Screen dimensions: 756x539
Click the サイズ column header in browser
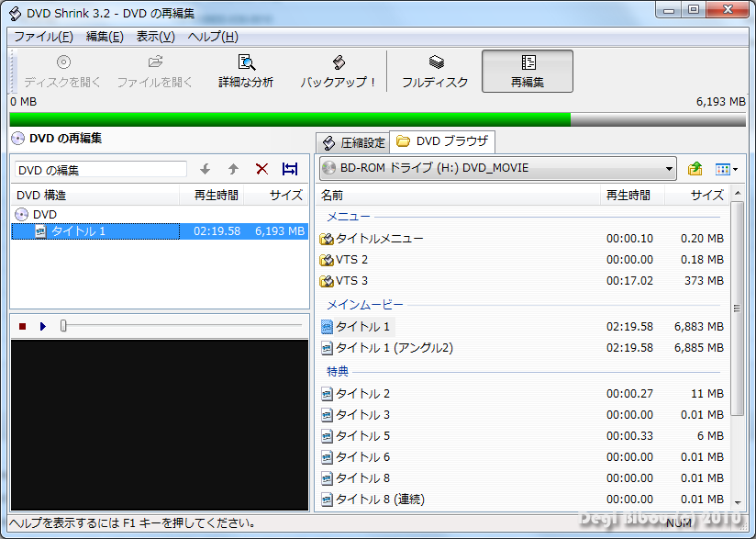point(706,195)
